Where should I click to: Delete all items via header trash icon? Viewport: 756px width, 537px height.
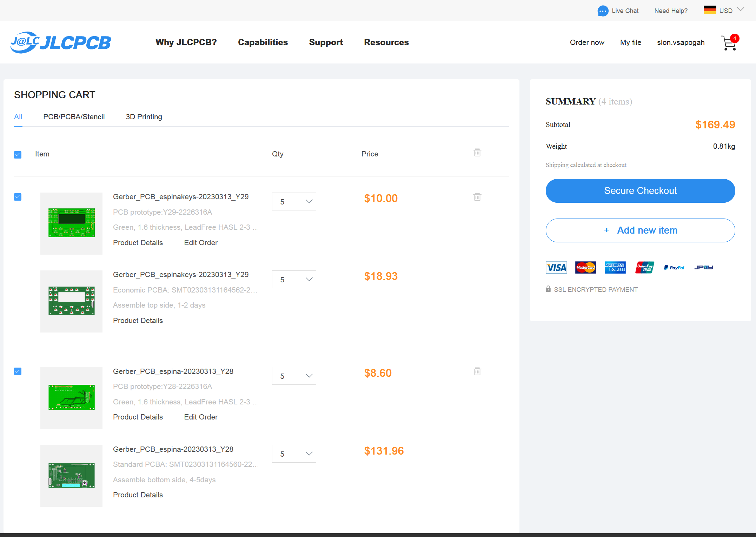(x=477, y=153)
